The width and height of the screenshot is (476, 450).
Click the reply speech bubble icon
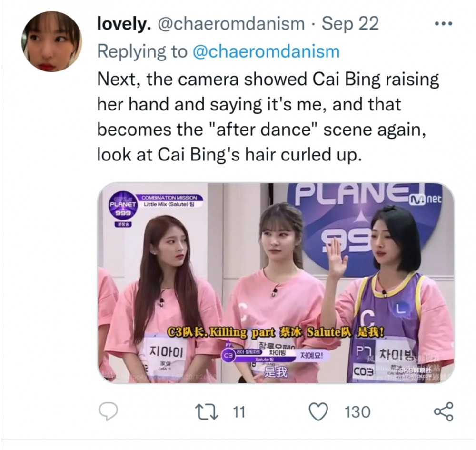tap(108, 412)
